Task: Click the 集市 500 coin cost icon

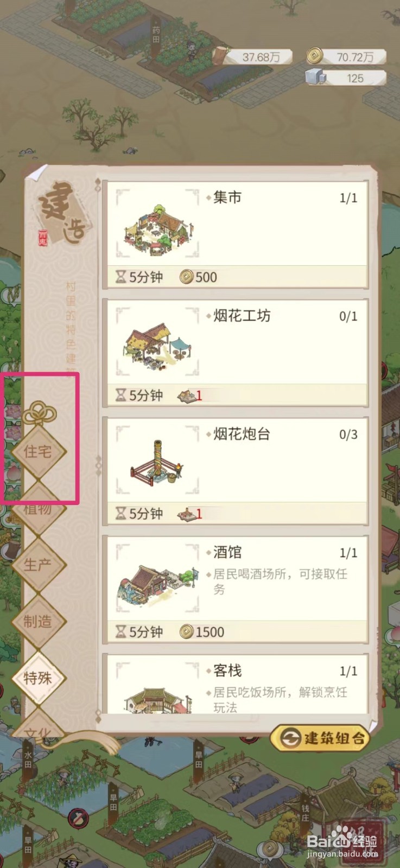Action: 187,277
